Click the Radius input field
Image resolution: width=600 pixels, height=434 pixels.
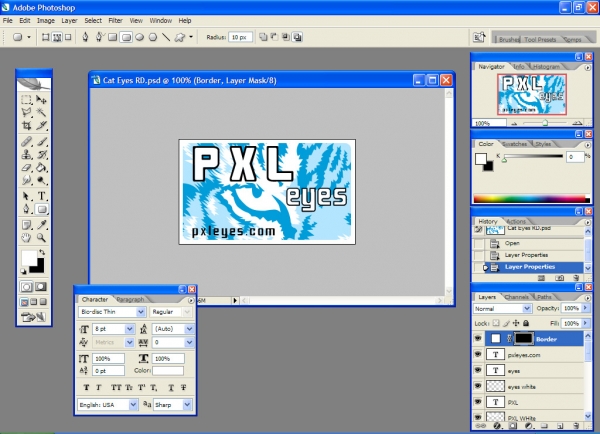point(240,37)
